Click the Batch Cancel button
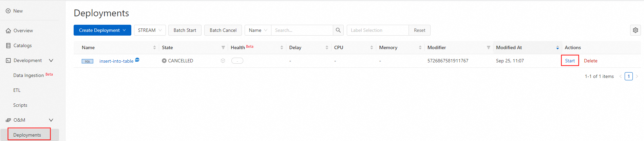The height and width of the screenshot is (141, 644). coord(223,30)
